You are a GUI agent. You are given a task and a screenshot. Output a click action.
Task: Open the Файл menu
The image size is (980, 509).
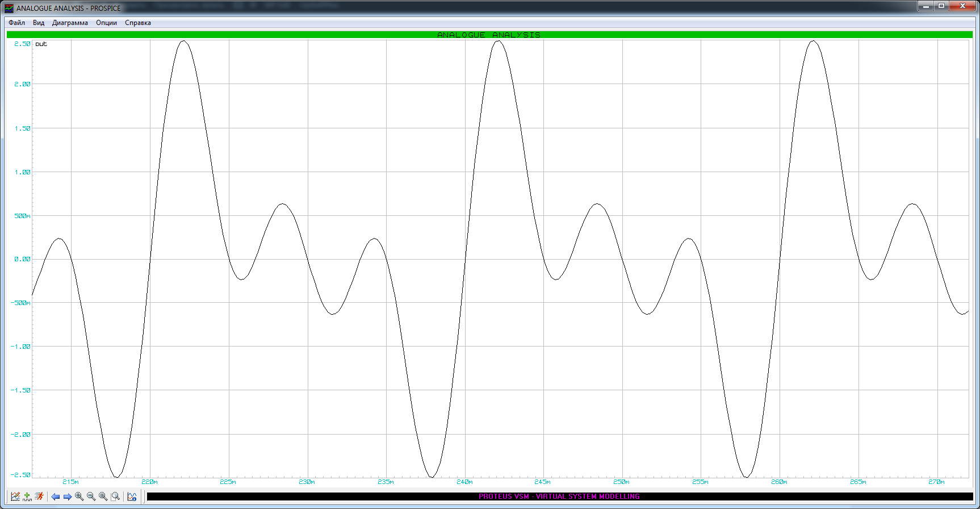(x=16, y=23)
